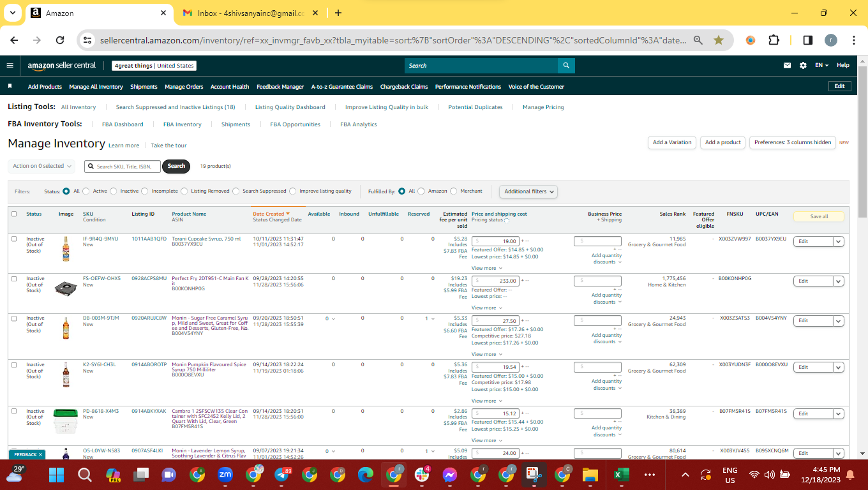The height and width of the screenshot is (490, 868).
Task: Expand Add quantity discounts for Perfect Fry row
Action: tap(606, 299)
